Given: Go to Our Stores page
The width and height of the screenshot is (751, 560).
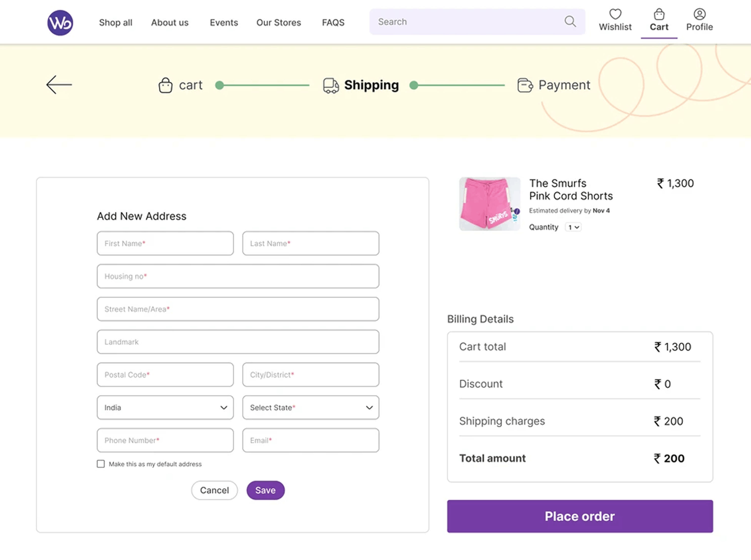Looking at the screenshot, I should pyautogui.click(x=278, y=23).
